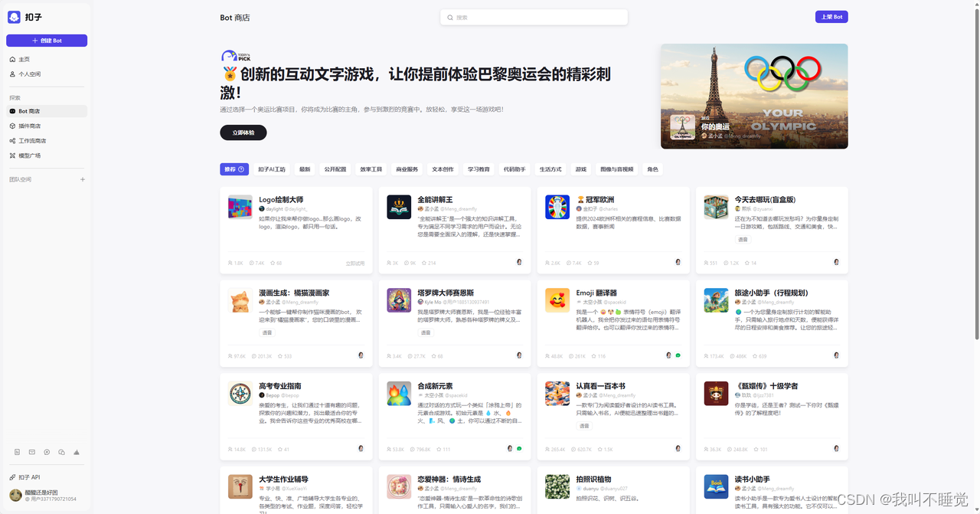
Task: Click the Emoji 翻译器 bot icon
Action: [557, 300]
